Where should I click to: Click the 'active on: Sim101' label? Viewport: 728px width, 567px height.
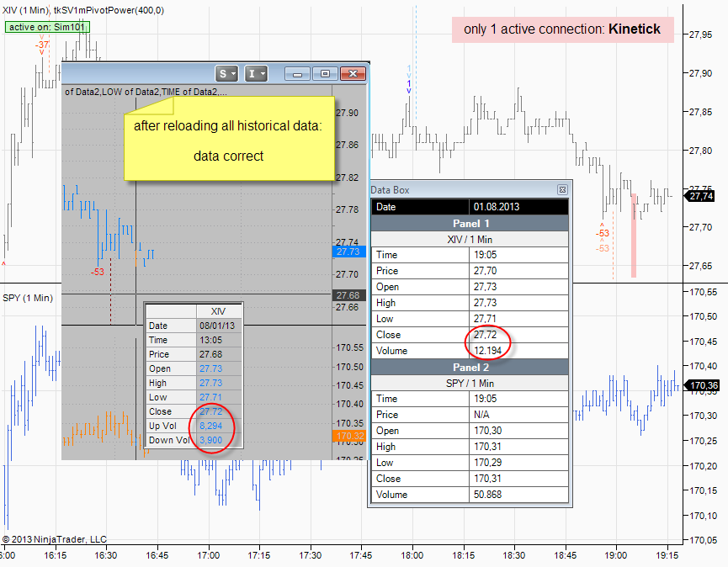[47, 27]
